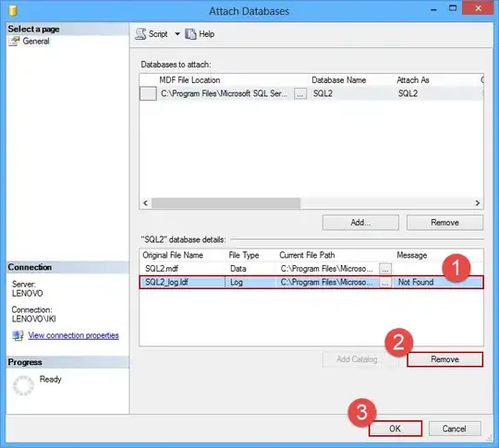Confirm with the OK button
Image resolution: width=499 pixels, height=448 pixels.
click(x=396, y=429)
